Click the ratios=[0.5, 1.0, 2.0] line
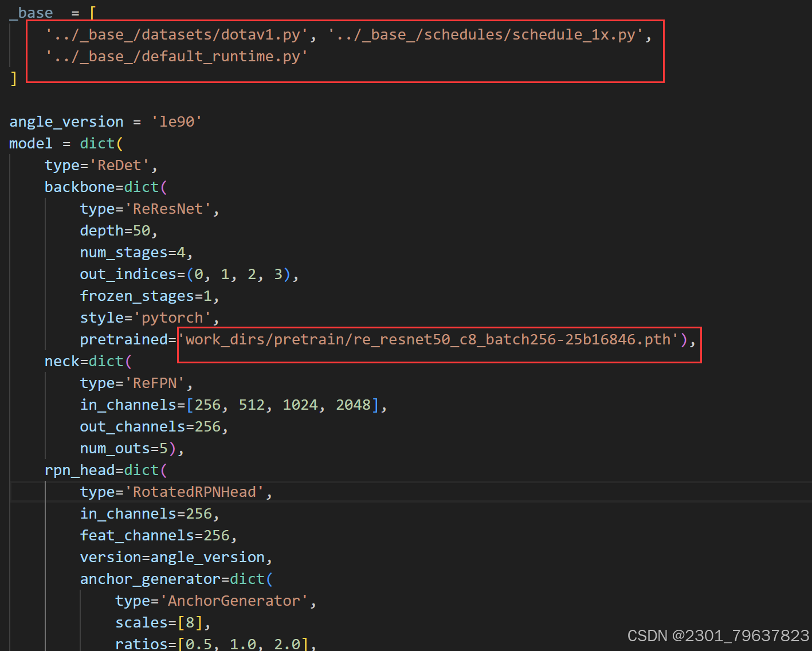Viewport: 812px width, 651px height. [x=216, y=644]
